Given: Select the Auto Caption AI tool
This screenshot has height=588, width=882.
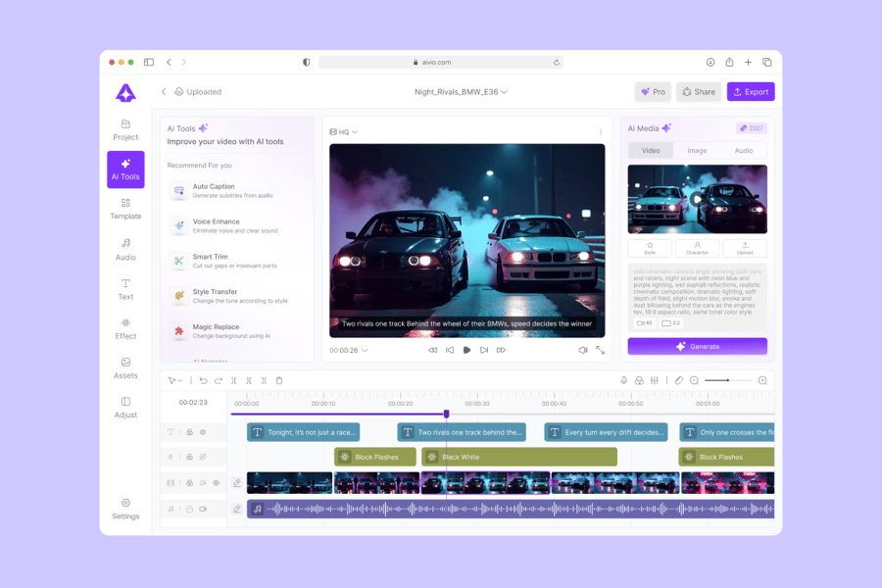Looking at the screenshot, I should pyautogui.click(x=214, y=190).
